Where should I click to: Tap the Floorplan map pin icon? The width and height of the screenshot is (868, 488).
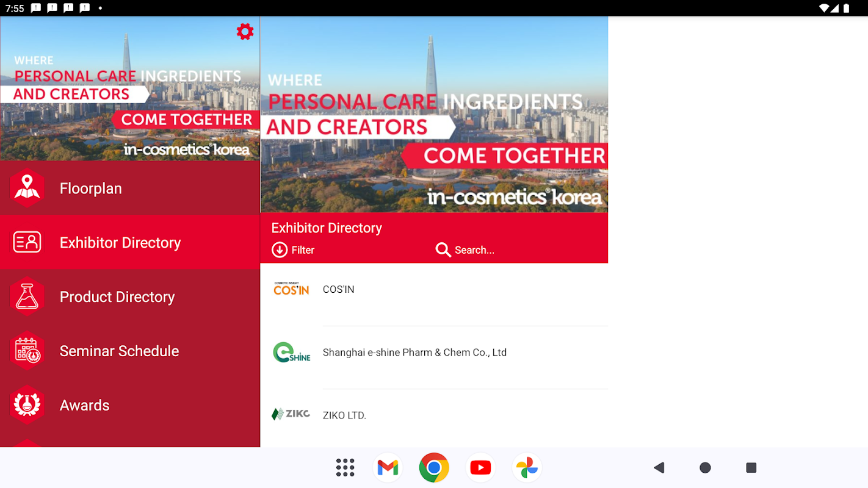[x=27, y=188]
